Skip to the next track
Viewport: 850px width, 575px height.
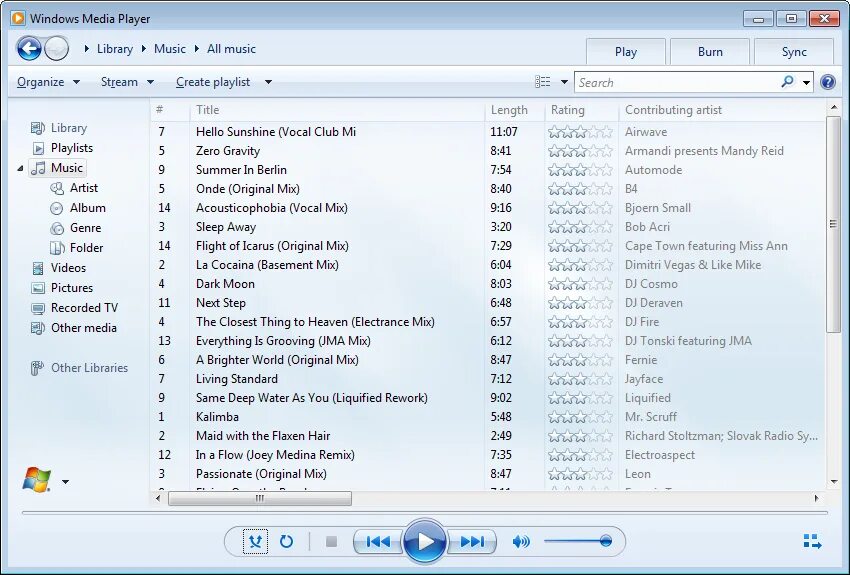[x=472, y=541]
